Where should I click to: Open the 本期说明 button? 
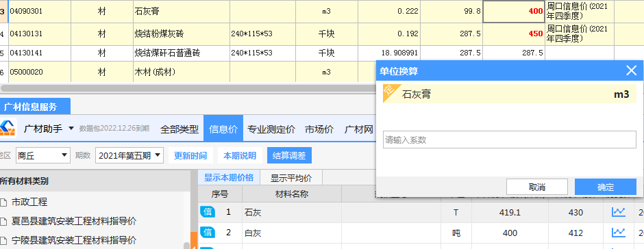pos(240,156)
